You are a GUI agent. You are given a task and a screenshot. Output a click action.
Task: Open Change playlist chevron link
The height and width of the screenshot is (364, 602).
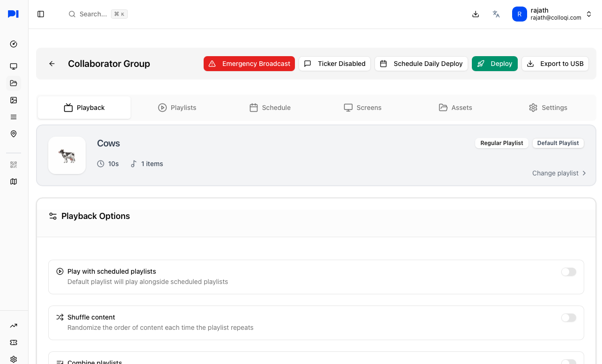(559, 173)
